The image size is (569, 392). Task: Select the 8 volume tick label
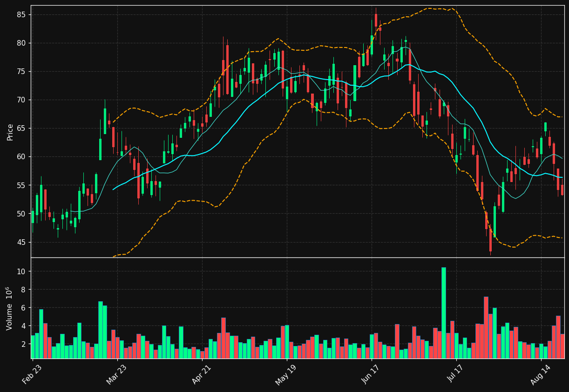pyautogui.click(x=23, y=290)
